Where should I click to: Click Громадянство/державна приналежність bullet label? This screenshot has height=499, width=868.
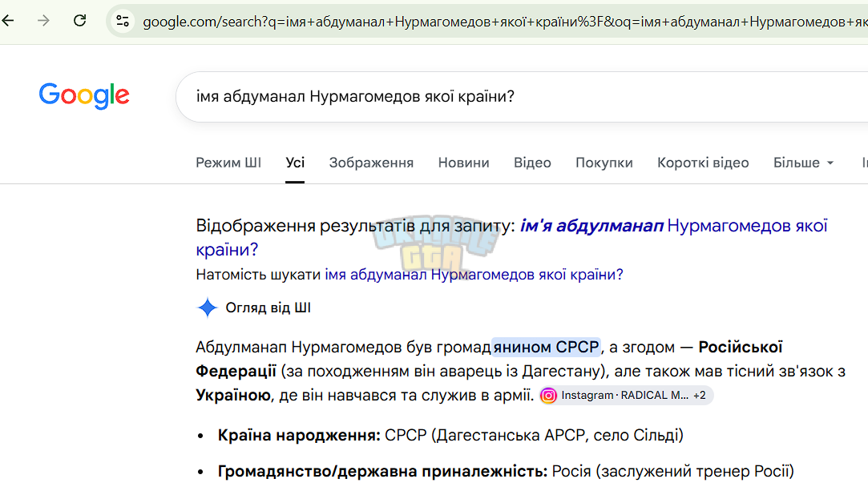tap(382, 471)
